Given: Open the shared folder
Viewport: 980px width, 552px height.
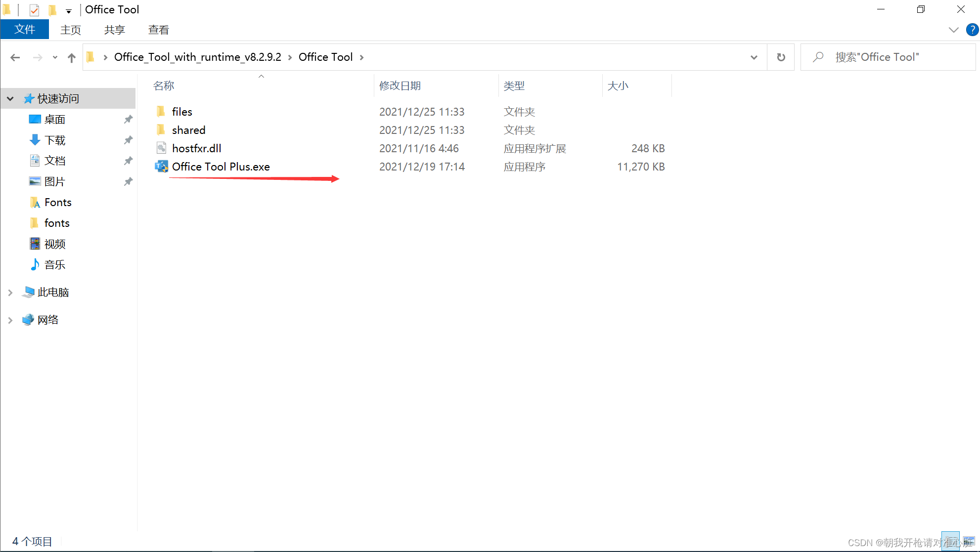Looking at the screenshot, I should tap(188, 130).
